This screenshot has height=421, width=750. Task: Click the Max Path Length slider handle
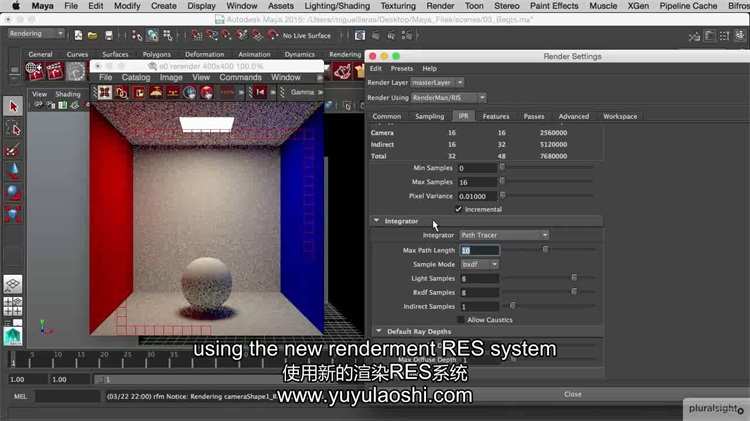click(545, 249)
